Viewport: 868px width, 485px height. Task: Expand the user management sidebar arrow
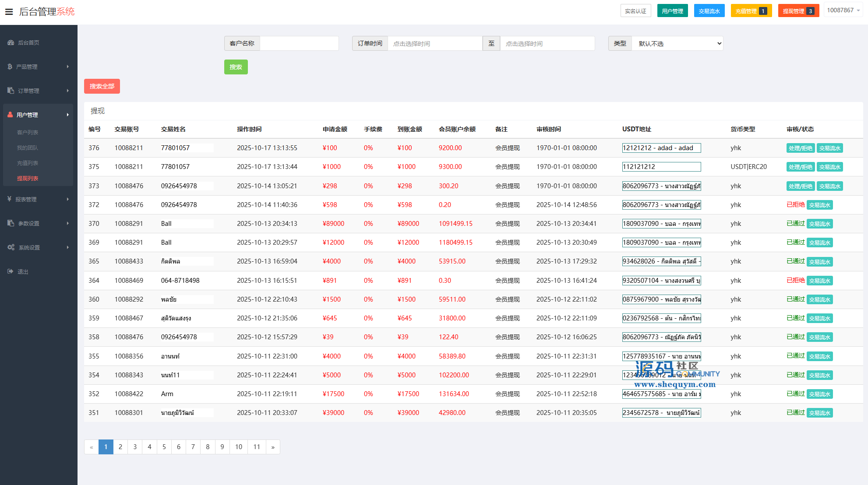[x=67, y=115]
